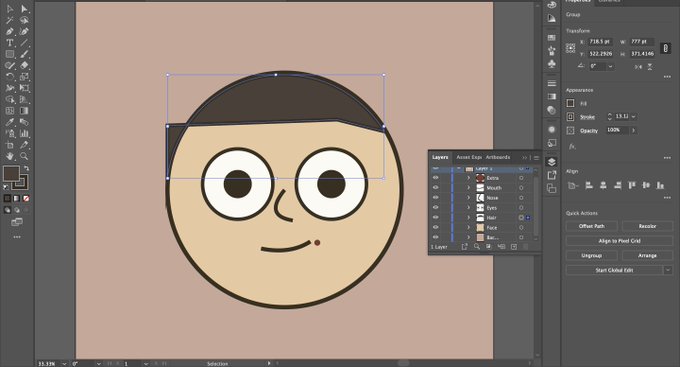Hide the Mouth layer
680x367 pixels.
click(435, 188)
